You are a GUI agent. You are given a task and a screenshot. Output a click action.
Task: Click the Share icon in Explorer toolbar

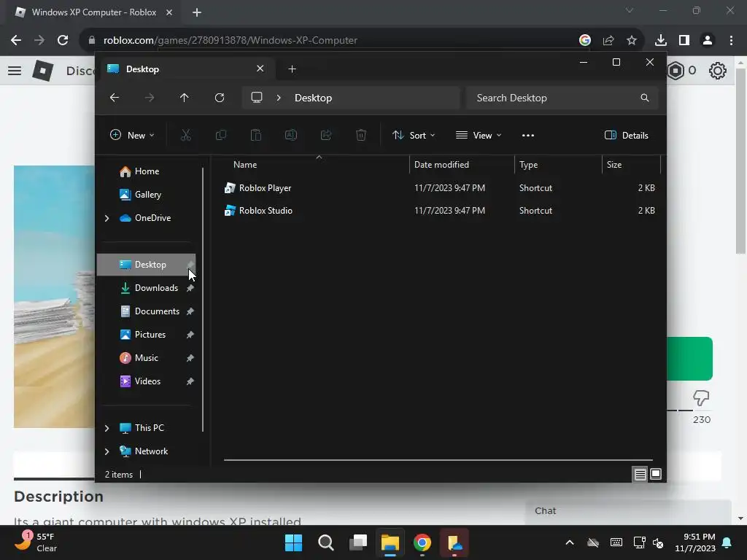tap(326, 135)
